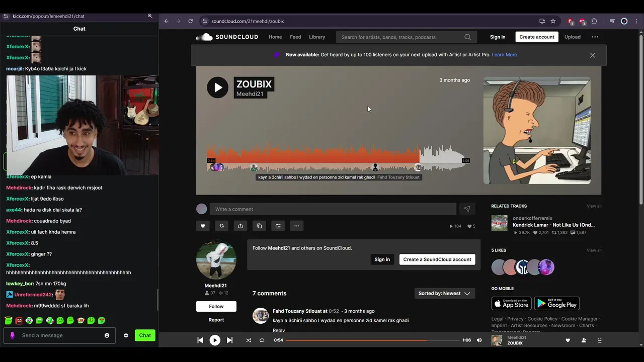The height and width of the screenshot is (362, 644).
Task: Open the Chrome three-dot menu
Action: (636, 21)
